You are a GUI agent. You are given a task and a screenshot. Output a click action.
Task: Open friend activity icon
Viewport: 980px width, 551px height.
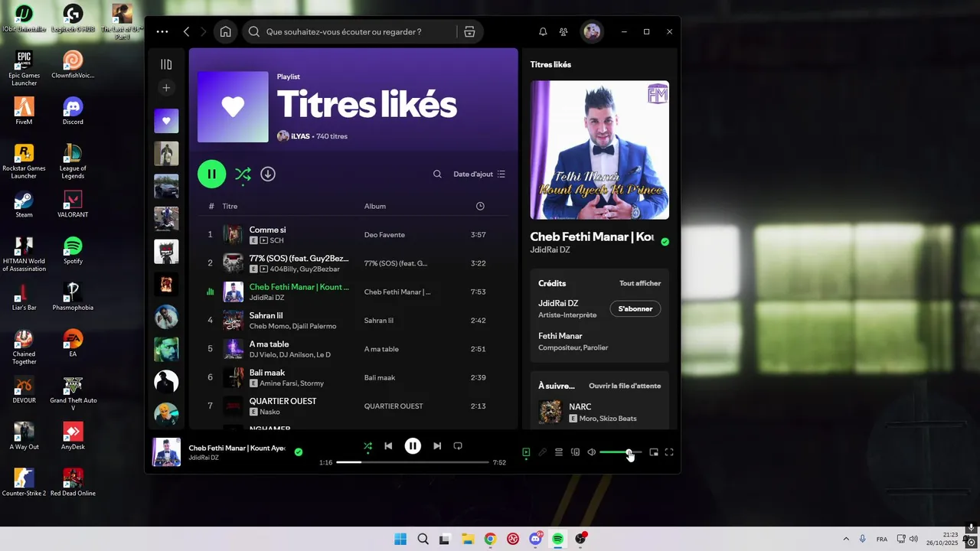pyautogui.click(x=563, y=32)
